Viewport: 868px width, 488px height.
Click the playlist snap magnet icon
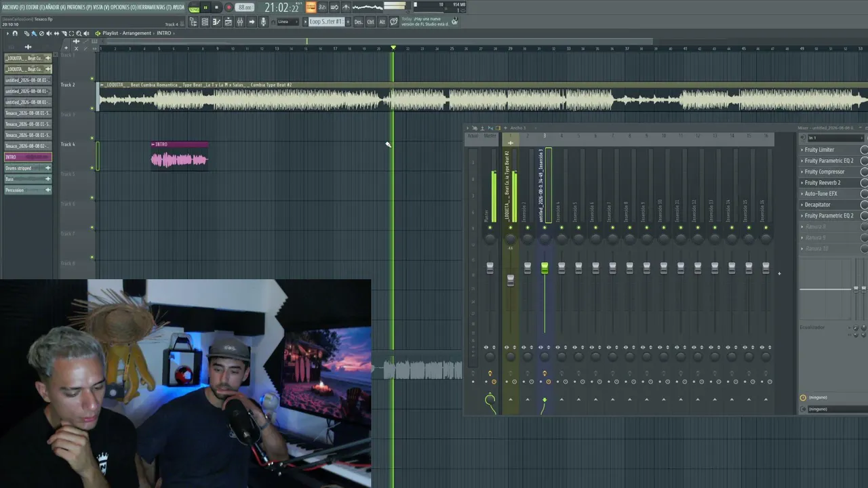point(15,33)
